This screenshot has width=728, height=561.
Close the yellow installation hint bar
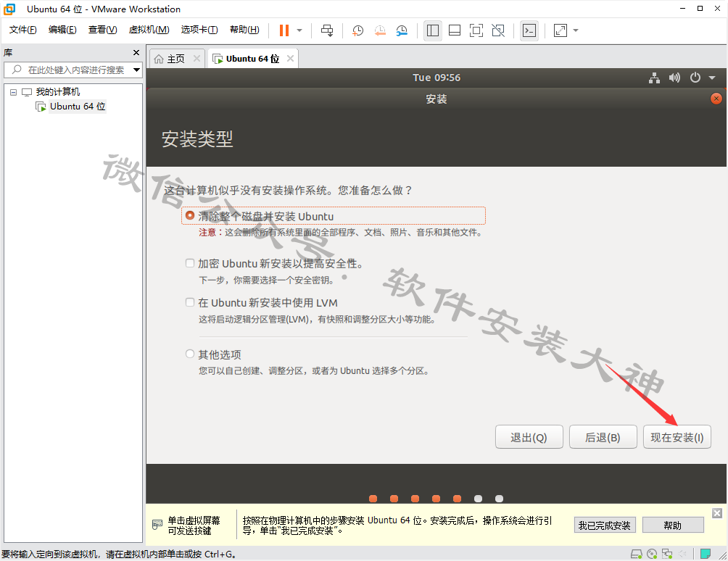717,512
